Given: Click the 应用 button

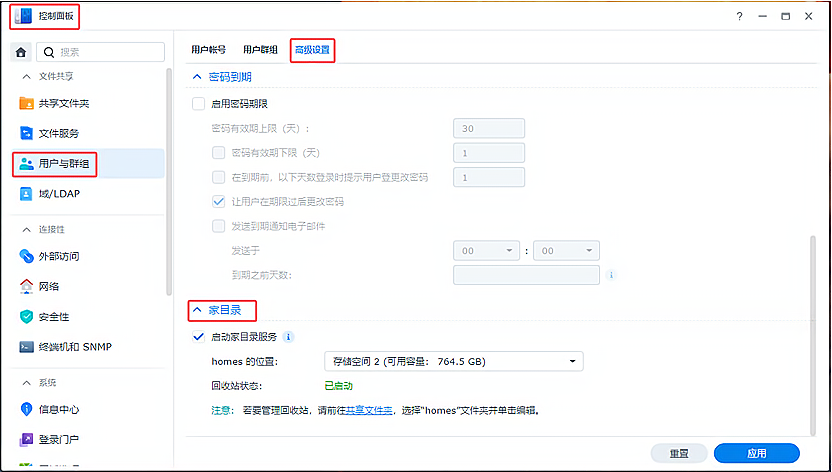Looking at the screenshot, I should pyautogui.click(x=756, y=453).
